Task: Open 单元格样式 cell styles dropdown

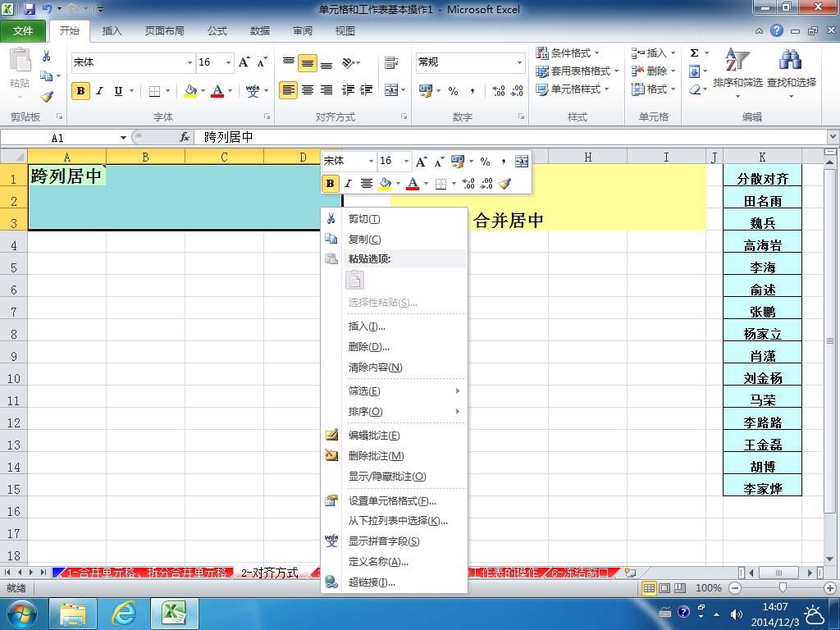Action: [x=572, y=89]
